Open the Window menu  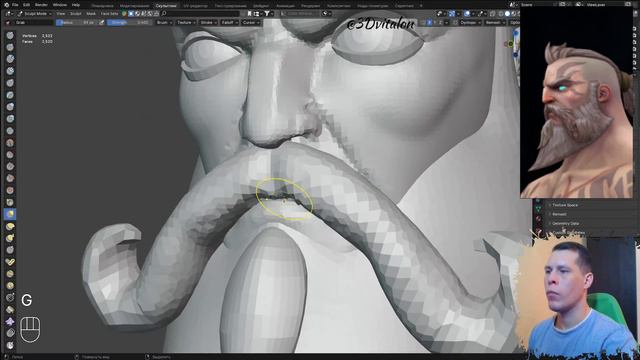click(x=60, y=5)
